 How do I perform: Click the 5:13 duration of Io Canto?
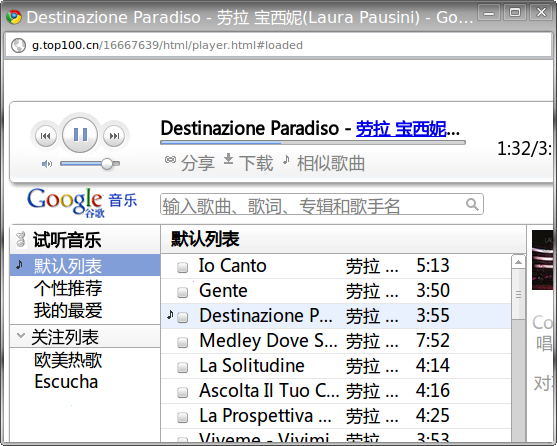[433, 266]
